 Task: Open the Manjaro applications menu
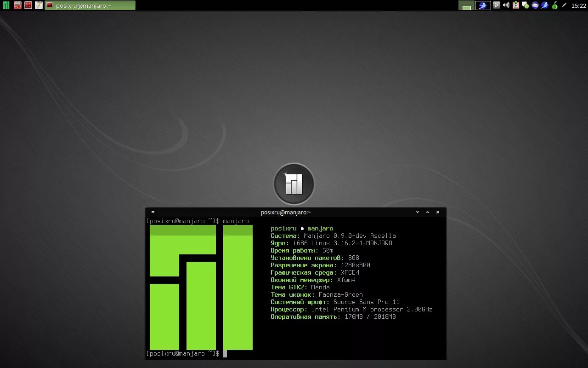click(6, 6)
